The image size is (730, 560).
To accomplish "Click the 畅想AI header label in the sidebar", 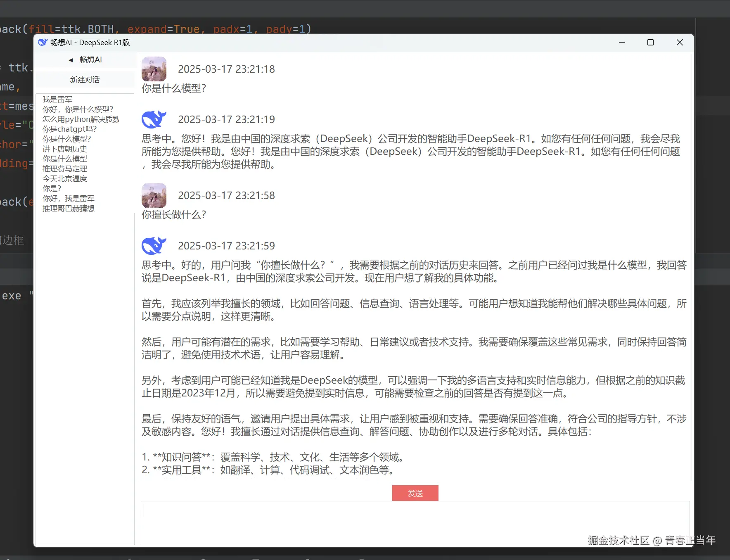I will coord(91,59).
